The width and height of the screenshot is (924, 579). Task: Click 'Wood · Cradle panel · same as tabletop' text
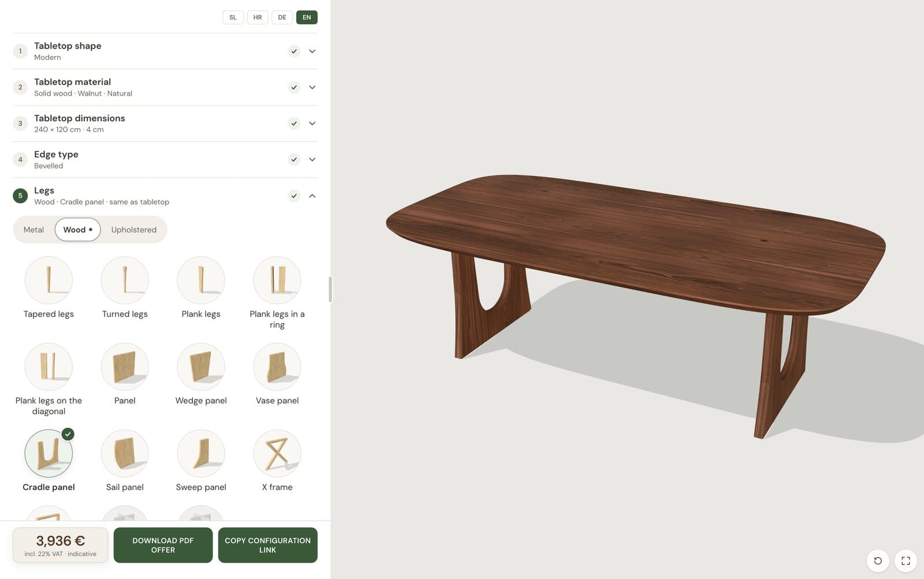point(102,202)
